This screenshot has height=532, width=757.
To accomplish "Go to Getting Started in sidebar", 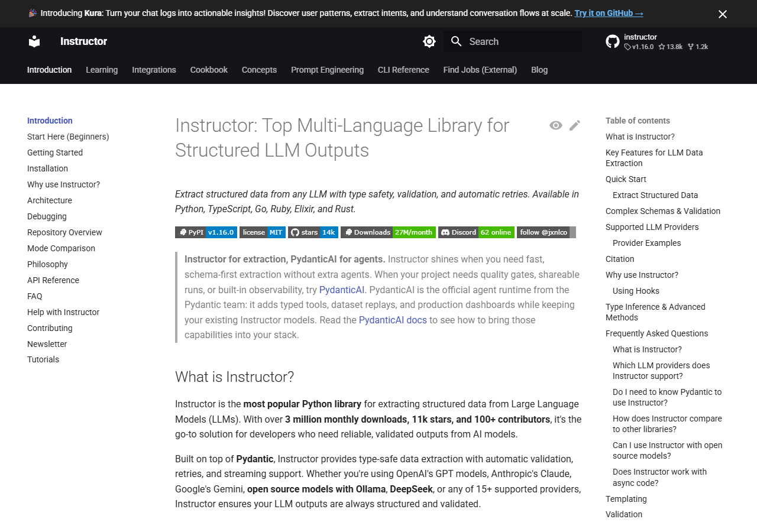I will [55, 153].
